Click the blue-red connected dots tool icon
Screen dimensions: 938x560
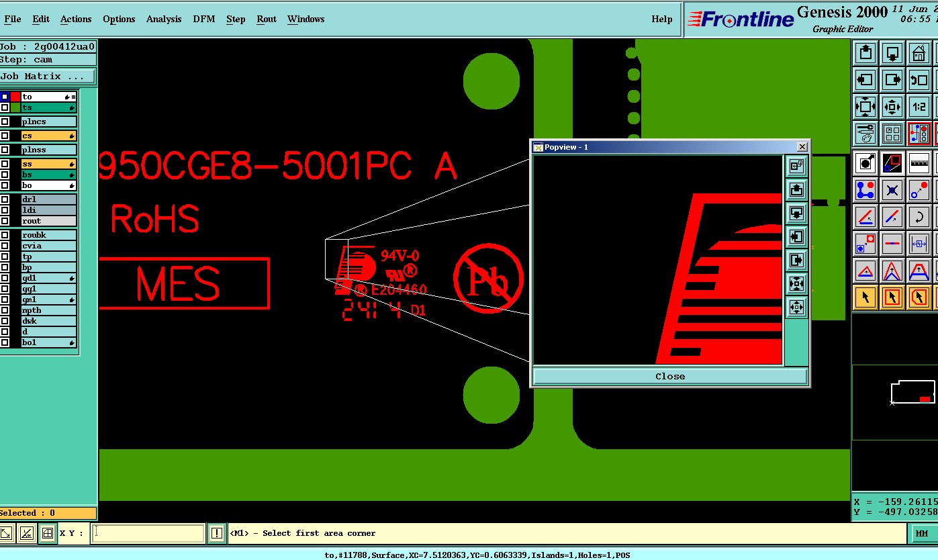tap(865, 189)
